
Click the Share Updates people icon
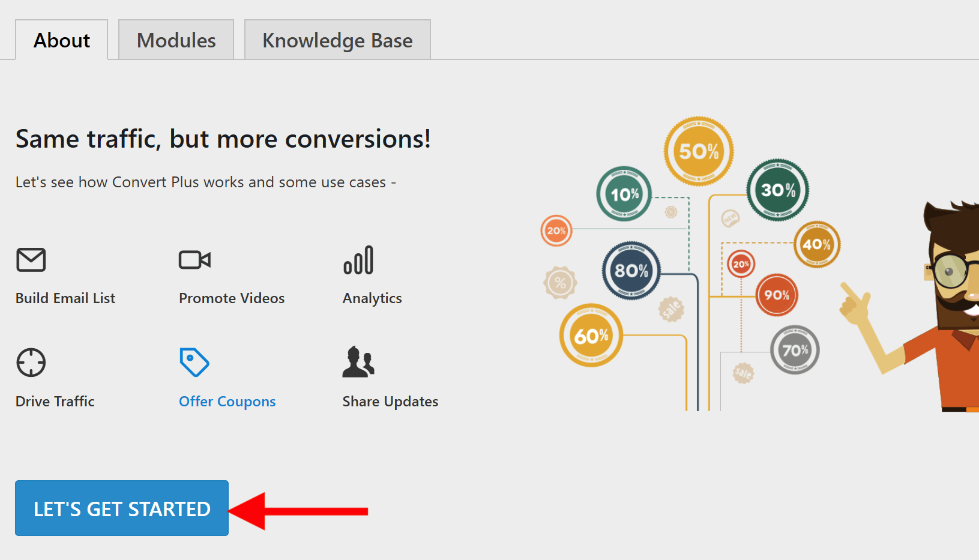pyautogui.click(x=358, y=362)
